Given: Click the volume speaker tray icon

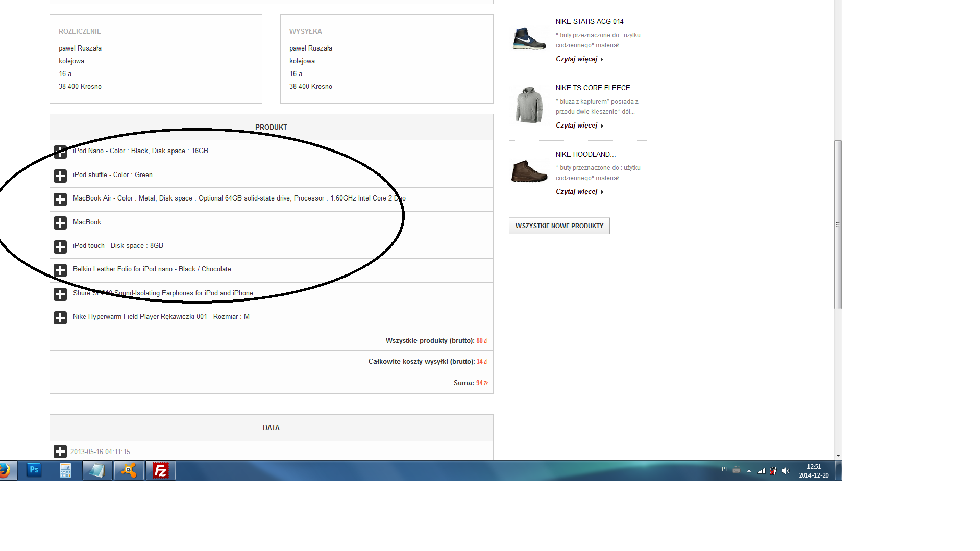Looking at the screenshot, I should coord(786,471).
